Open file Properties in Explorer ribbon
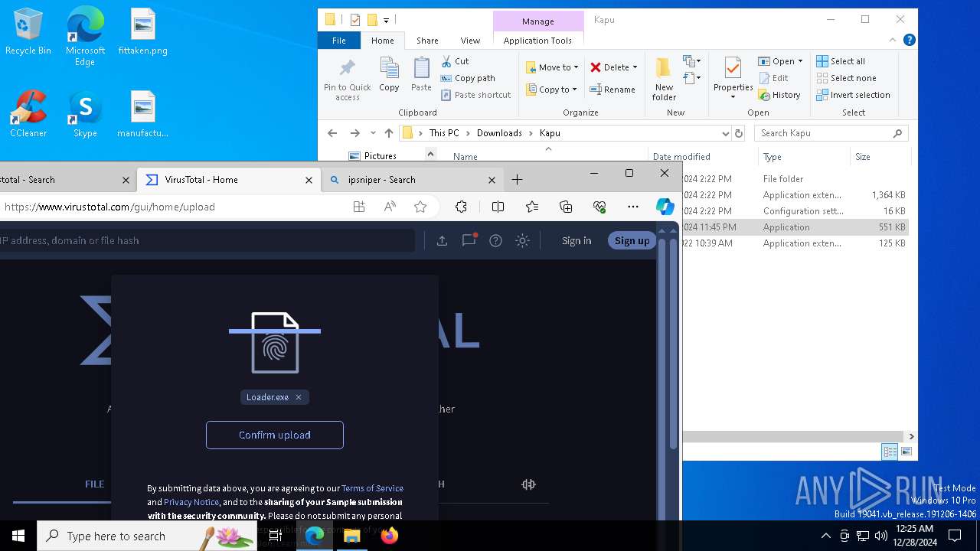 [733, 79]
